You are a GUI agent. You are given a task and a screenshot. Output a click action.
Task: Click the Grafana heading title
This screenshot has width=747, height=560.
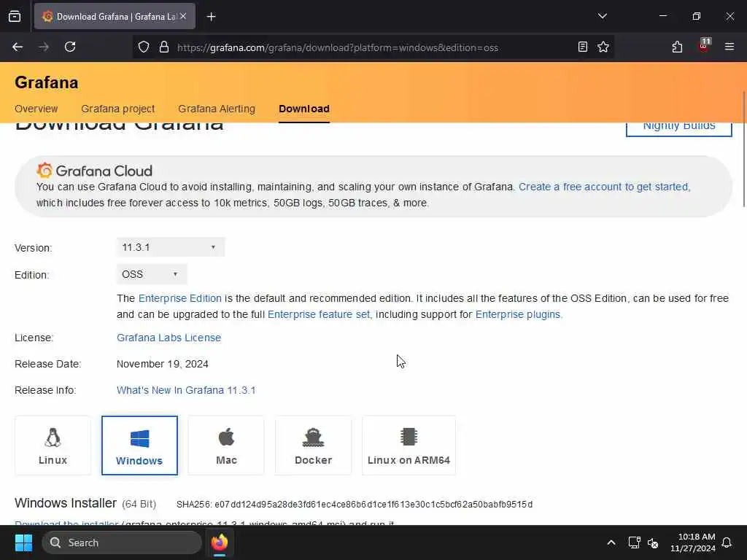(46, 82)
